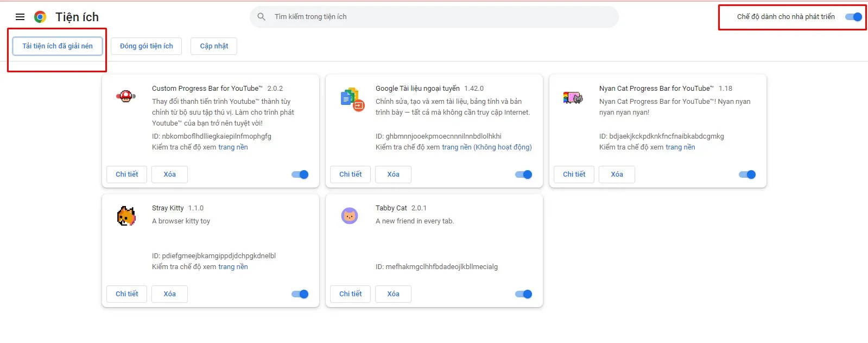
Task: Turn off developer mode toggle
Action: pyautogui.click(x=853, y=17)
